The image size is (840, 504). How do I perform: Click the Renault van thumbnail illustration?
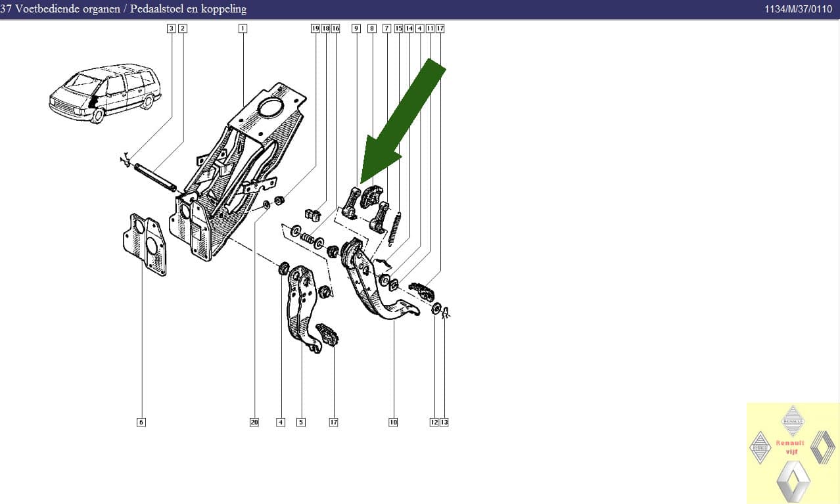[105, 93]
